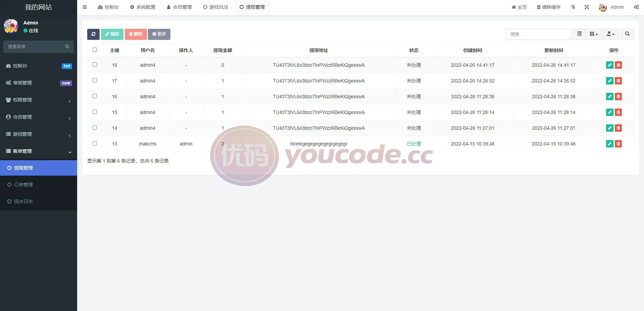Click the fullscreen toggle icon in top bar

click(587, 7)
